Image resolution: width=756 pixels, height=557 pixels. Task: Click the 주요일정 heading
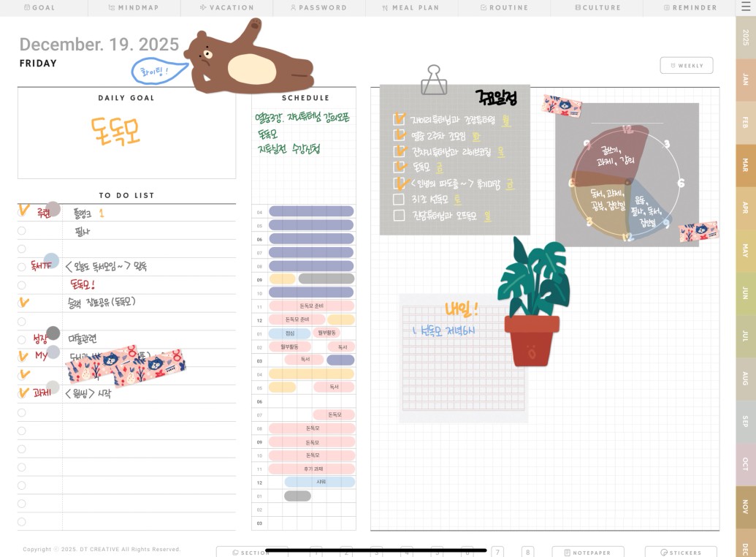[496, 98]
